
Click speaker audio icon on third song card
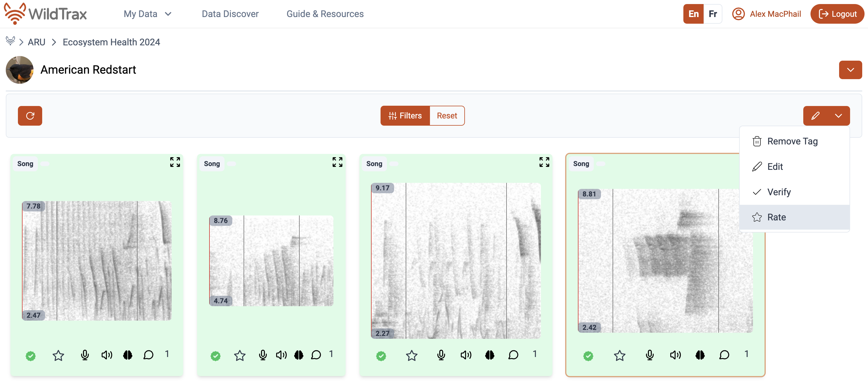point(466,355)
